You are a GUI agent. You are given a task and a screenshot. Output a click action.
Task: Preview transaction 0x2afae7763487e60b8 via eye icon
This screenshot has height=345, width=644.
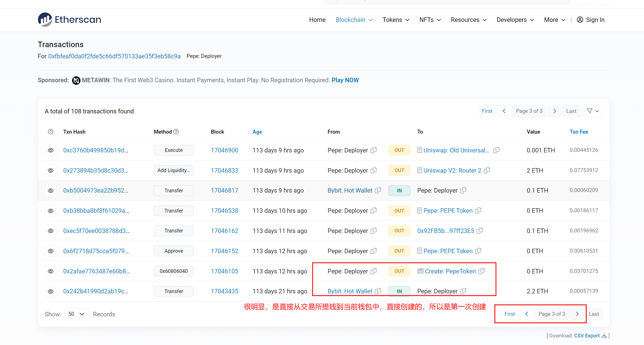[51, 271]
